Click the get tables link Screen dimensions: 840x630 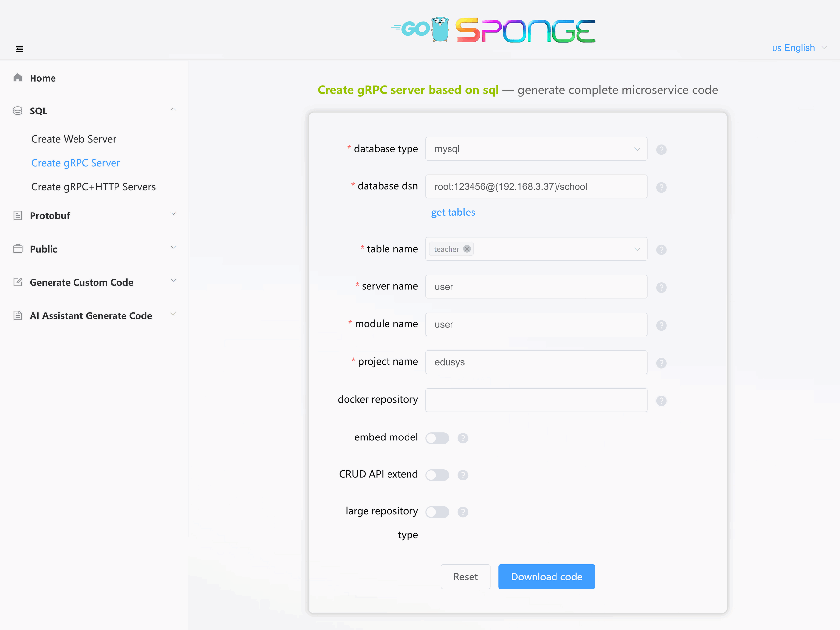(x=453, y=212)
